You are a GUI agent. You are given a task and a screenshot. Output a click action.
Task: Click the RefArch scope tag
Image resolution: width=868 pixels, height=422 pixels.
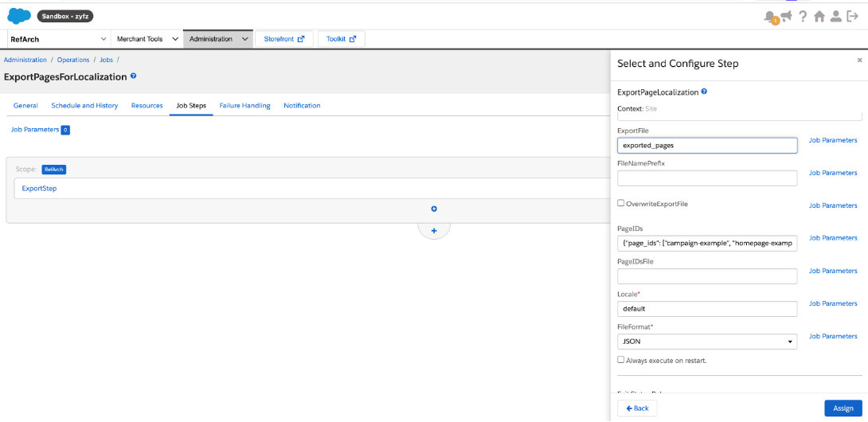[x=54, y=170]
